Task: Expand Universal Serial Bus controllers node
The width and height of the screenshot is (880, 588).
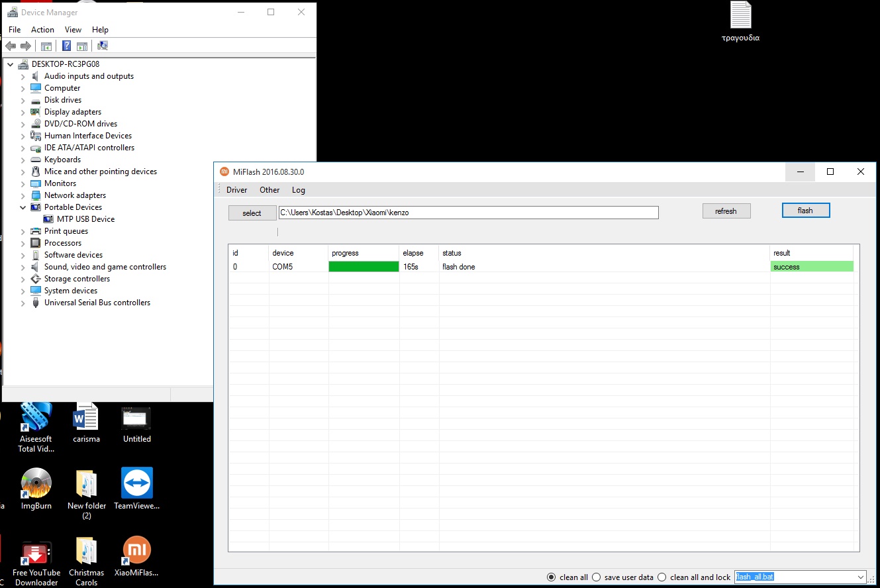Action: (x=23, y=303)
